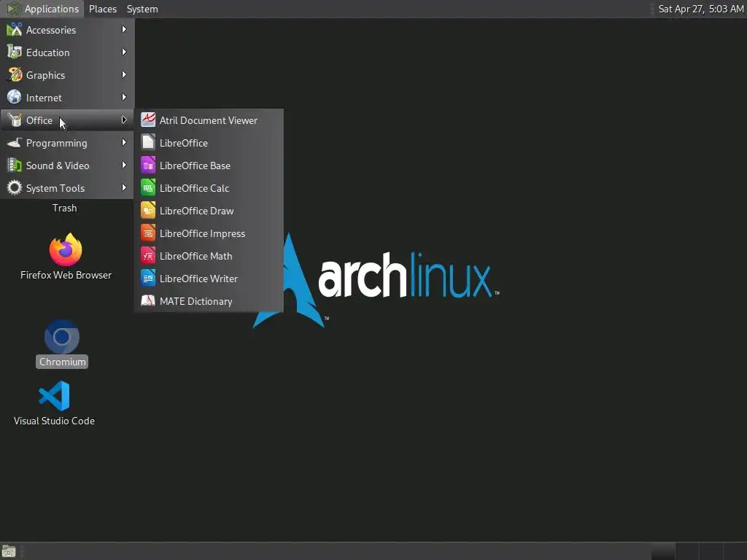
Task: Choose LibreOffice Base menu entry
Action: point(209,166)
